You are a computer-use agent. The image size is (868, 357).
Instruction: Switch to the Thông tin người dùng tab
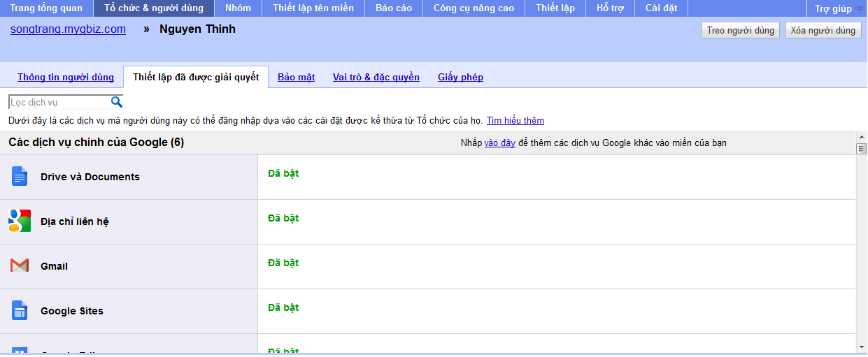pos(66,77)
